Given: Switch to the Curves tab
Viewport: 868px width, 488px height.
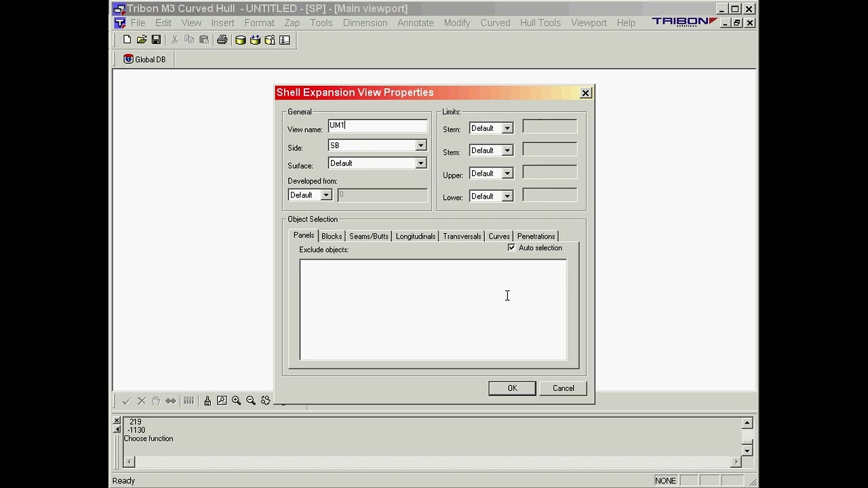Looking at the screenshot, I should tap(499, 237).
